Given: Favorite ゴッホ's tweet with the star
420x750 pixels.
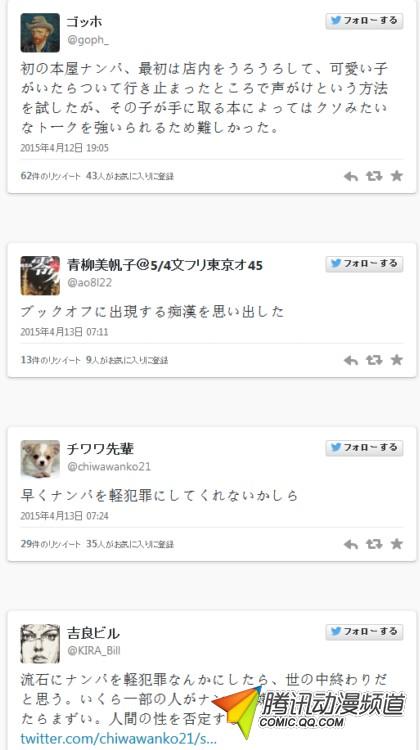Looking at the screenshot, I should [397, 176].
